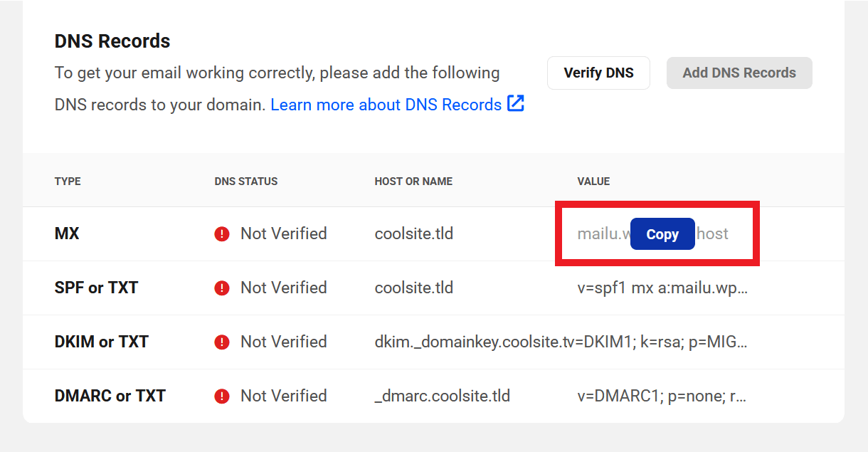Copy the MX record value
Viewport: 868px width, 452px height.
(x=662, y=234)
